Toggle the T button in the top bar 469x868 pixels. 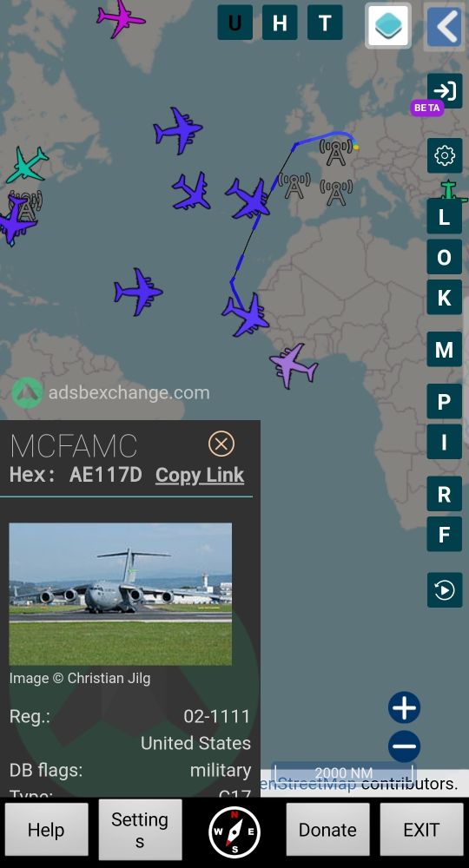click(325, 23)
